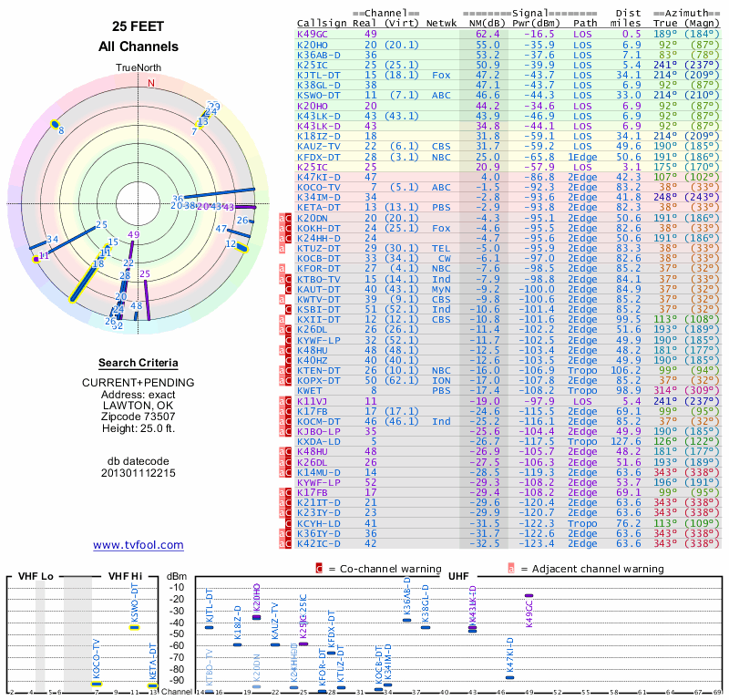Image resolution: width=729 pixels, height=700 pixels.
Task: Click the KJTL-DT bar in UHF chart
Action: [x=210, y=627]
